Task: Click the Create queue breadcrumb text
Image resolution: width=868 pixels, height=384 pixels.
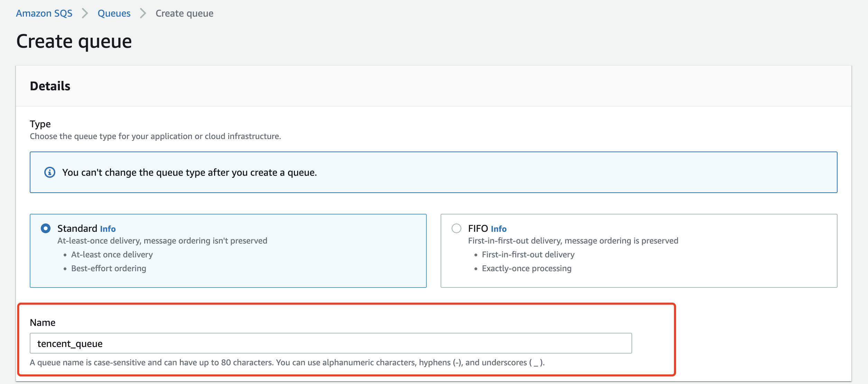Action: [184, 13]
